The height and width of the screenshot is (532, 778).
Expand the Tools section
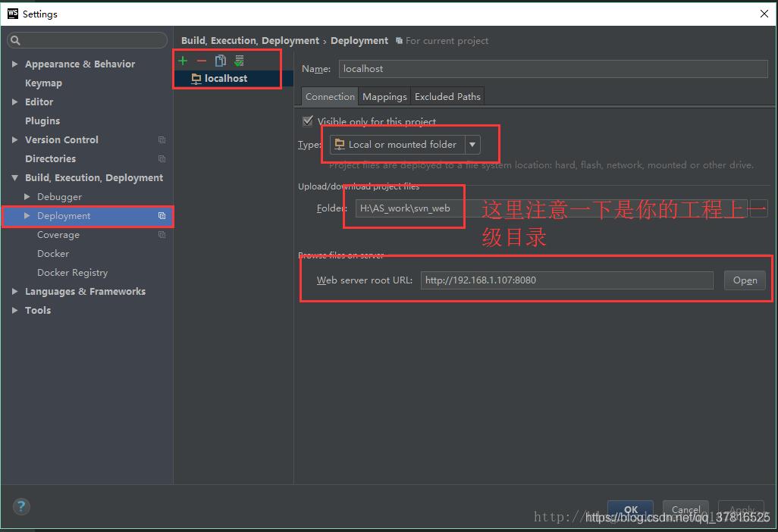(x=15, y=311)
